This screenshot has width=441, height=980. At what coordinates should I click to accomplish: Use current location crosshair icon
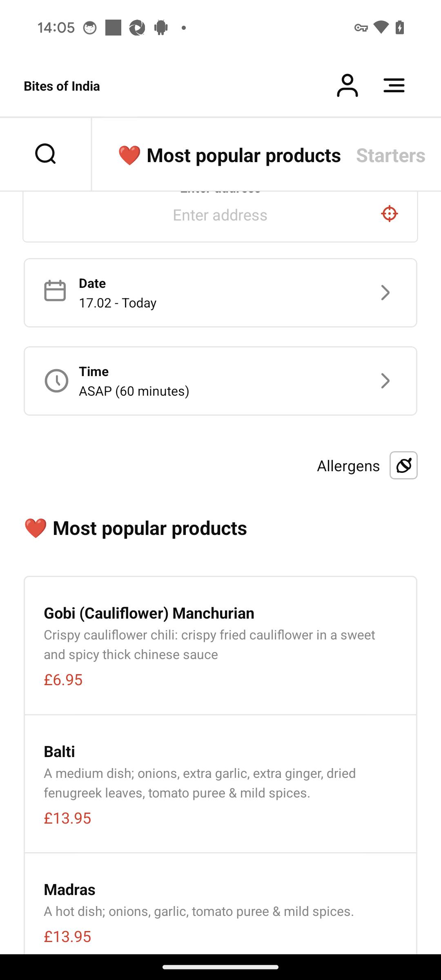point(390,214)
